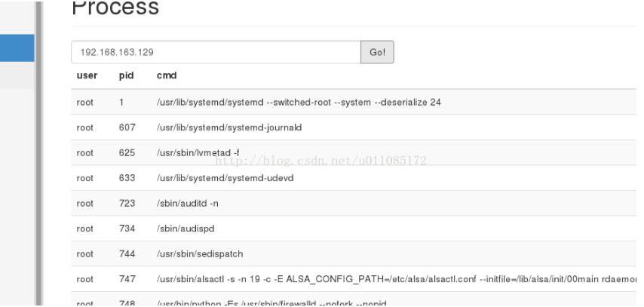The image size is (644, 307).
Task: Click the "user" column header
Action: click(85, 76)
